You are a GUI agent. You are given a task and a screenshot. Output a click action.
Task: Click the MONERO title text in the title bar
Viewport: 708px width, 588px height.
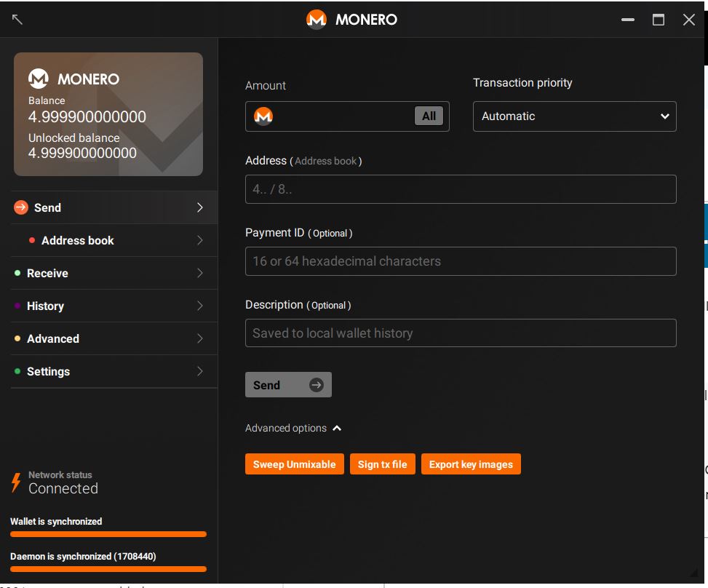(366, 20)
